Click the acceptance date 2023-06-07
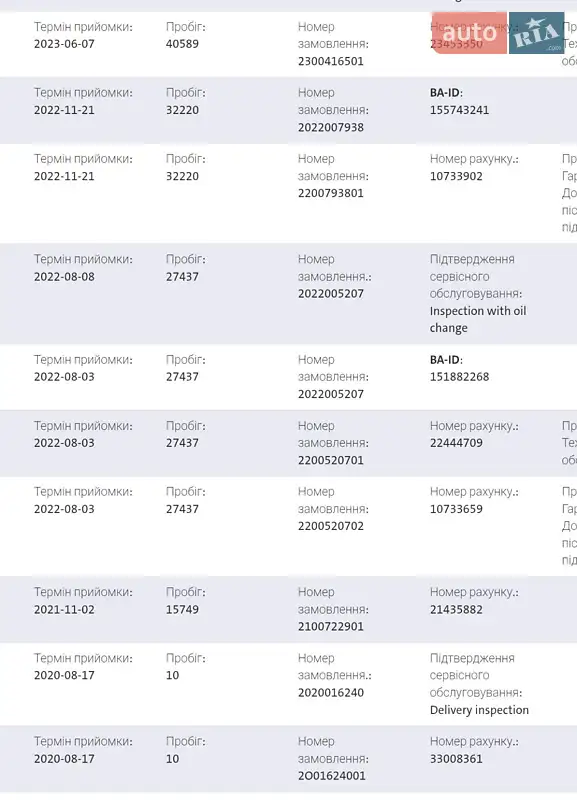 point(64,44)
